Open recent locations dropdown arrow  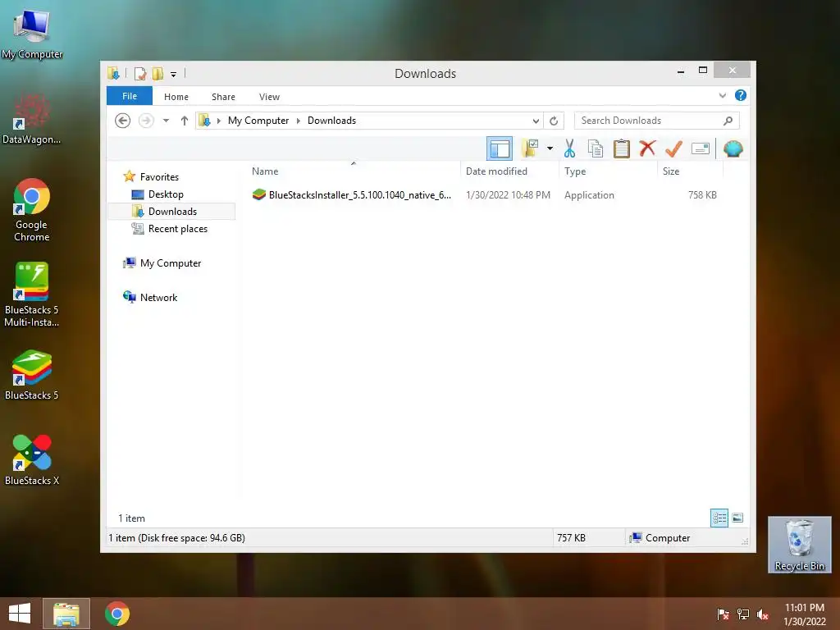coord(166,121)
